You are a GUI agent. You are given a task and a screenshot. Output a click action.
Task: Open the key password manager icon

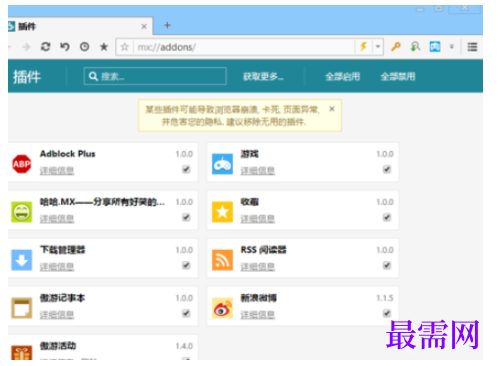(x=396, y=47)
